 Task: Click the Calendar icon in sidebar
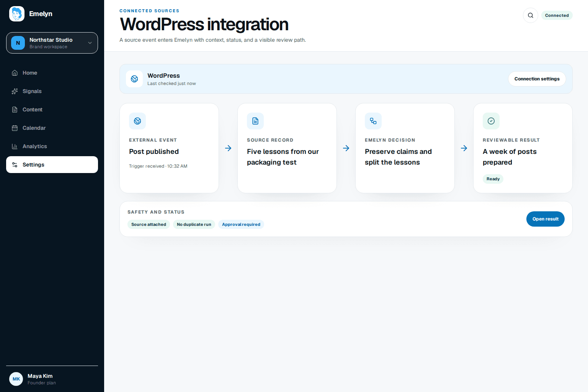click(15, 128)
